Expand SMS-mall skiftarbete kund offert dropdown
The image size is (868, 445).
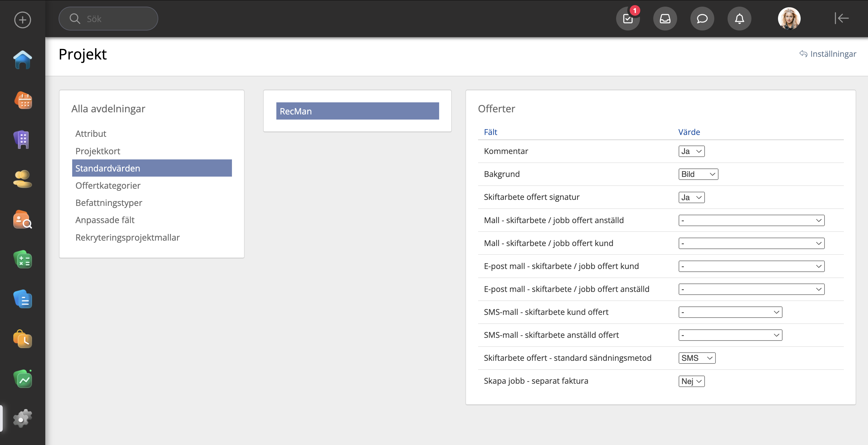[730, 312]
